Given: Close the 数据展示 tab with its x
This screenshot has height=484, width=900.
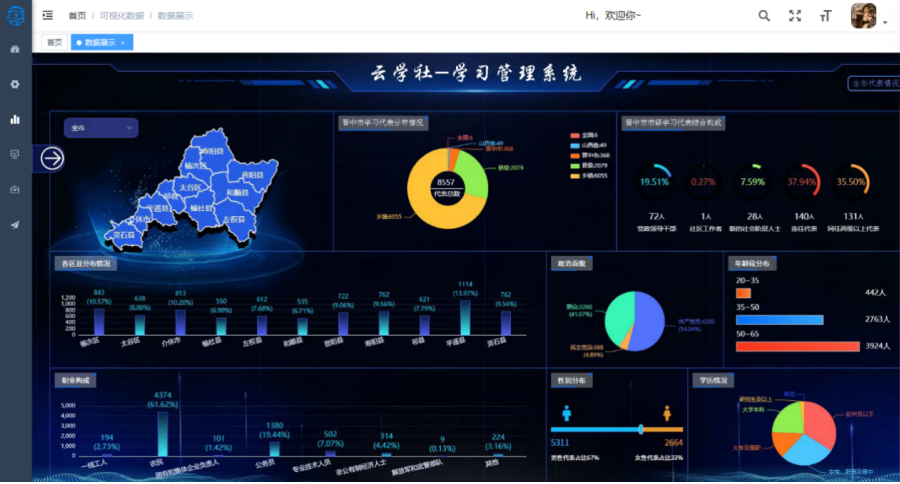Looking at the screenshot, I should click(x=123, y=42).
